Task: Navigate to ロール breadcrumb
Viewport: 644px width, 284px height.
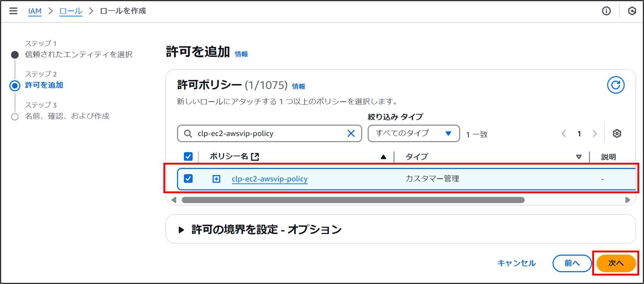Action: coord(71,11)
